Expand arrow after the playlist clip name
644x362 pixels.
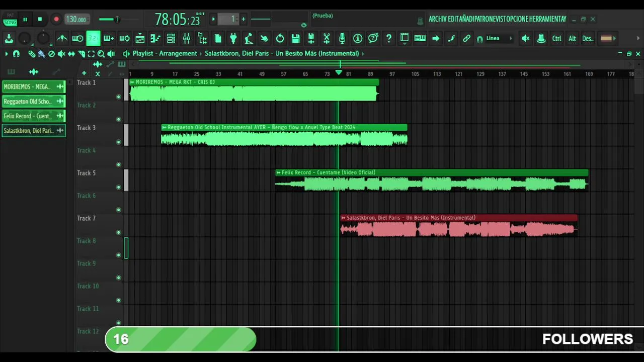tap(363, 53)
